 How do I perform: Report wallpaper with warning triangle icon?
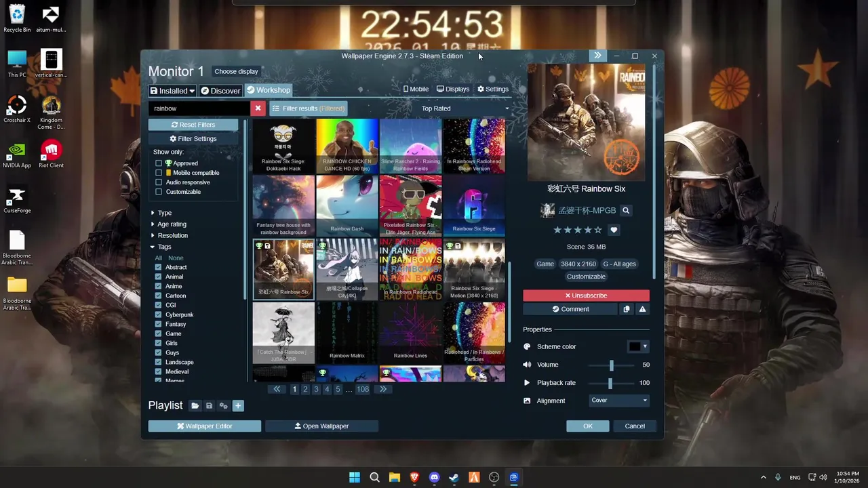tap(642, 309)
